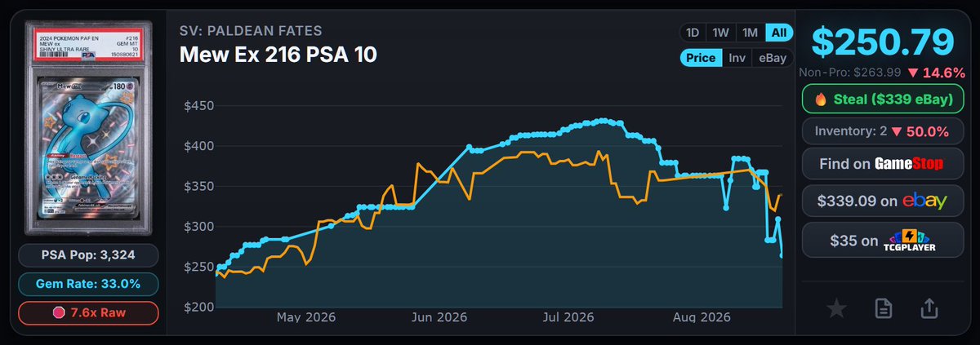Click the Jul 2026 axis label
This screenshot has width=980, height=345.
coord(568,316)
